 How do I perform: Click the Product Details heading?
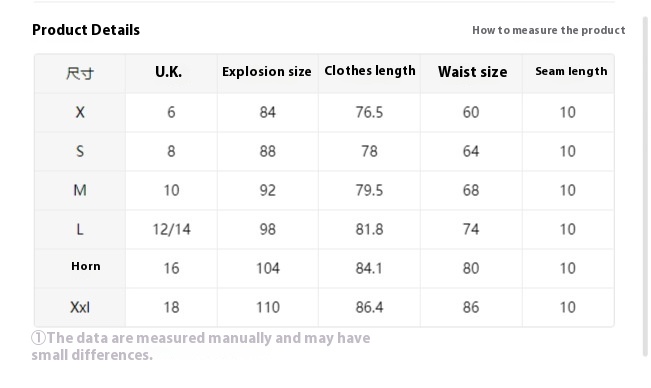click(x=86, y=30)
